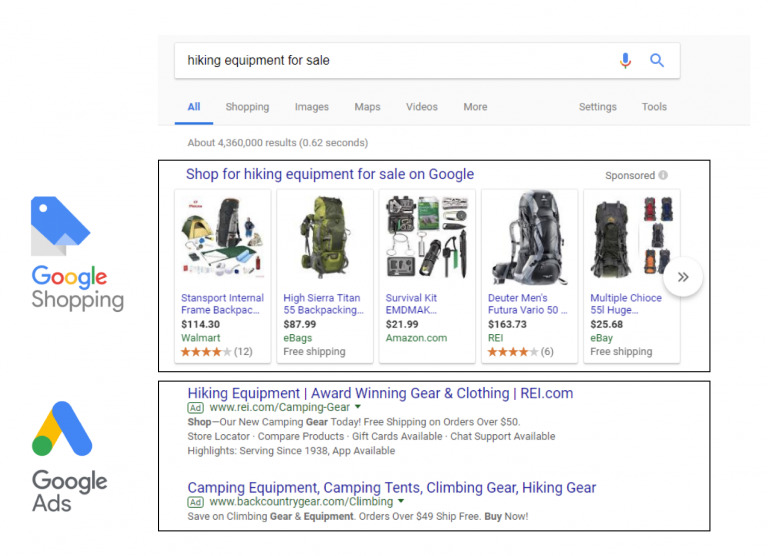Click the Stansport Internal Frame Backpack title
Viewport: 768px width, 556px height.
222,304
